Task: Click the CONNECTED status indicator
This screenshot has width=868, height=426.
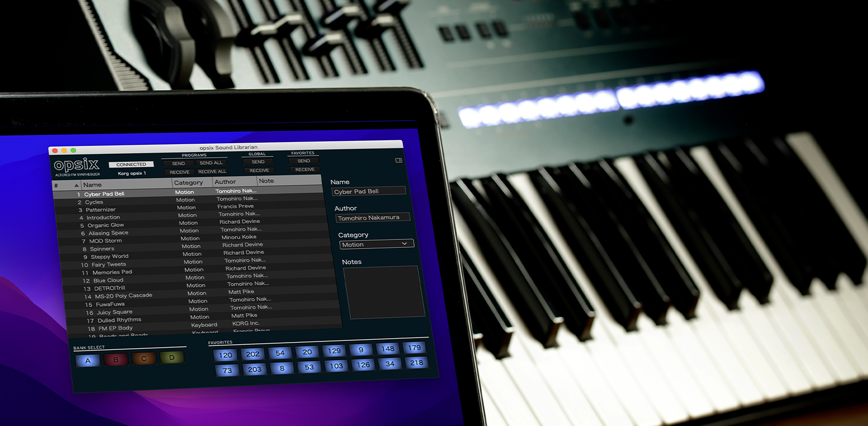Action: point(131,165)
